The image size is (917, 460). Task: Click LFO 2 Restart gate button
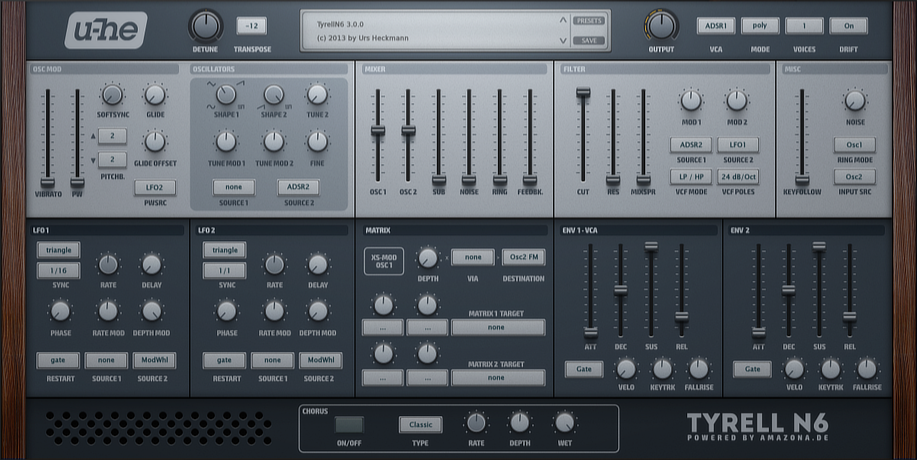[224, 360]
